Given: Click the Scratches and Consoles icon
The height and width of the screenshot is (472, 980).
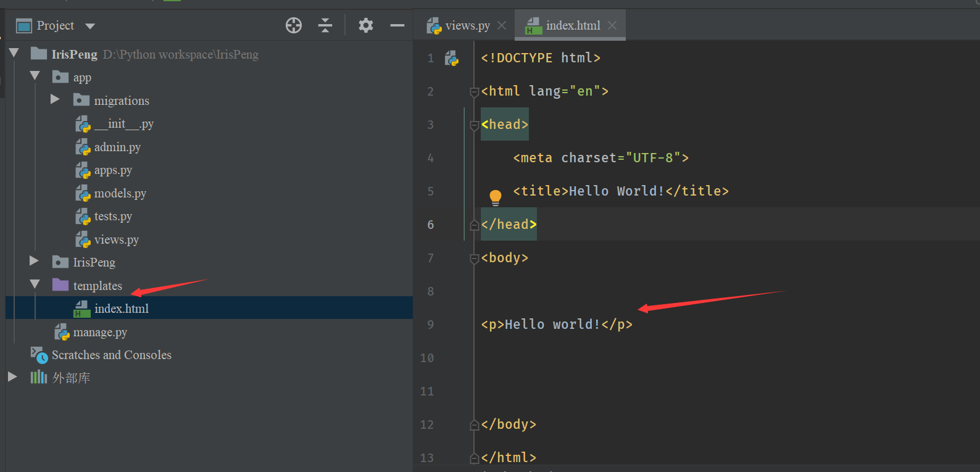Looking at the screenshot, I should [x=39, y=355].
